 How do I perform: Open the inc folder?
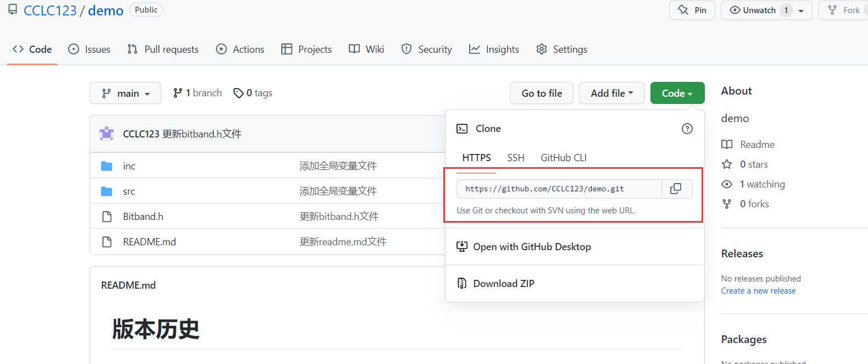(129, 166)
